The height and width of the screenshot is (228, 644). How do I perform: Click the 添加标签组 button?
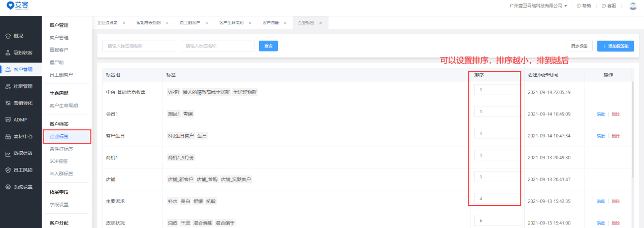pos(615,46)
